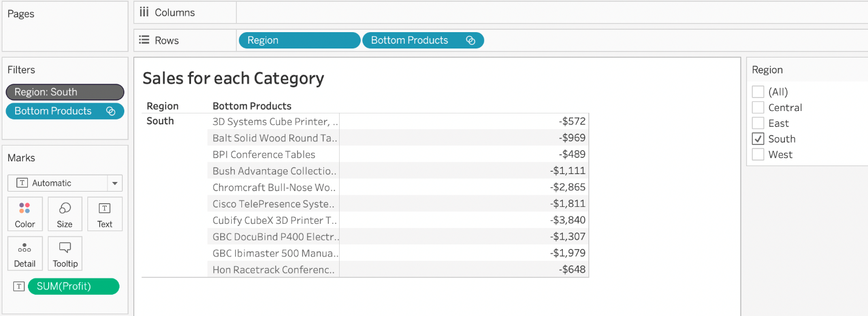The height and width of the screenshot is (316, 868).
Task: Select the Region: South filter pill
Action: [65, 92]
